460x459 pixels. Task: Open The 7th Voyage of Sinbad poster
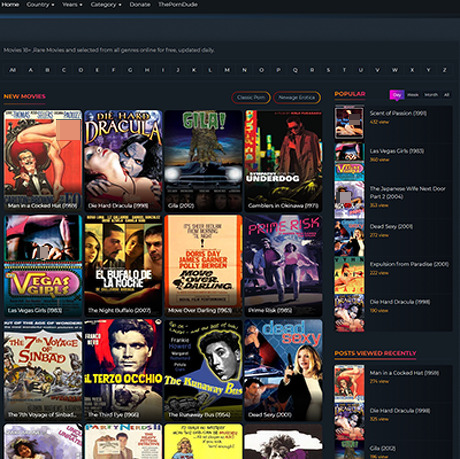click(x=43, y=370)
